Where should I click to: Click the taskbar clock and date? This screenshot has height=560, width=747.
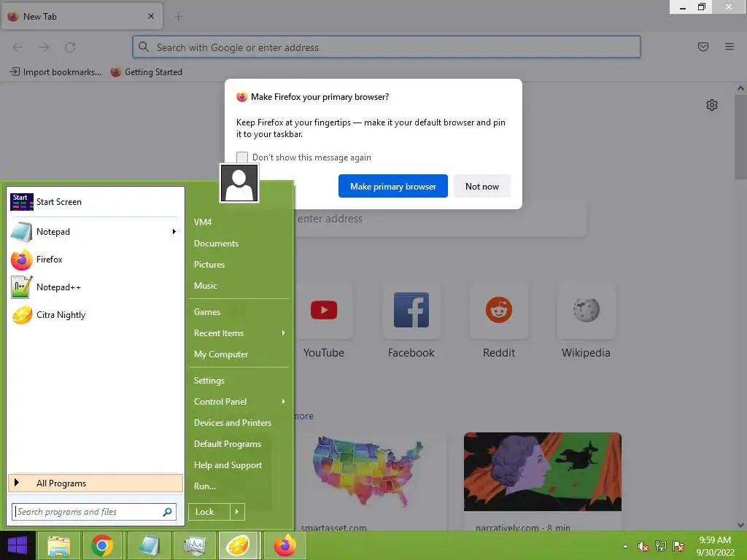pos(715,546)
